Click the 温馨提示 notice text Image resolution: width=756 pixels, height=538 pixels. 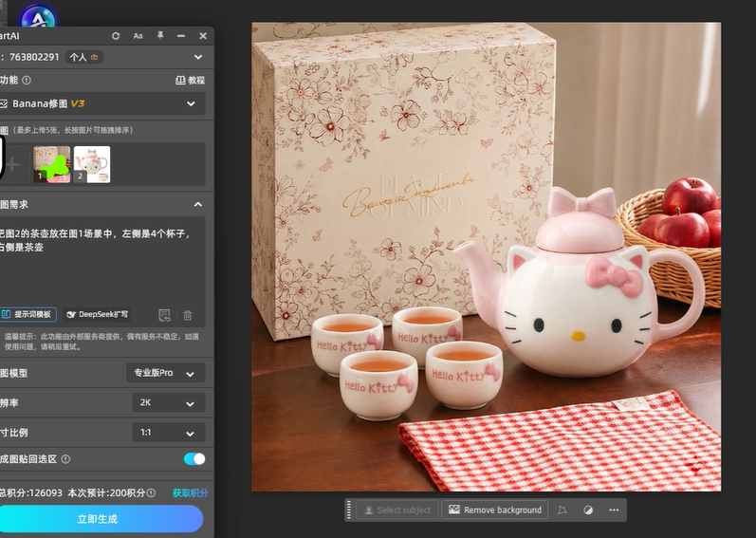pos(101,342)
